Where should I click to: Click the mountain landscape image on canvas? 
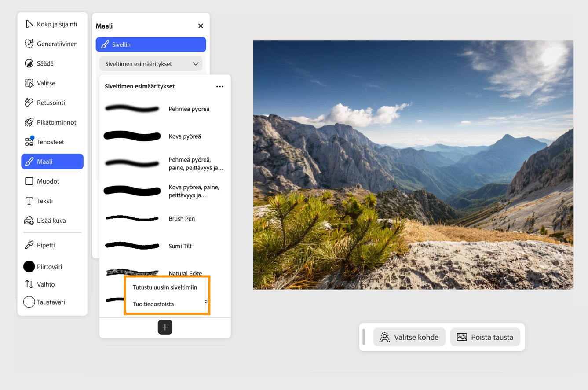pos(413,165)
